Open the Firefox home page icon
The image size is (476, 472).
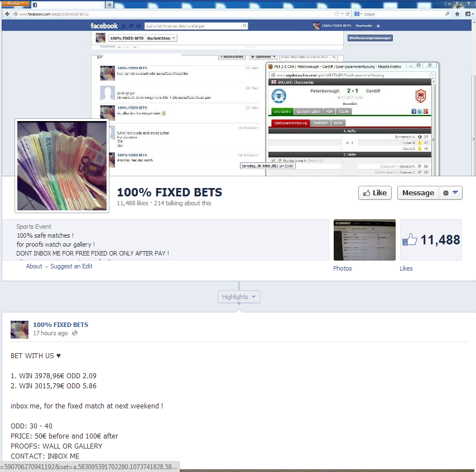pos(457,14)
